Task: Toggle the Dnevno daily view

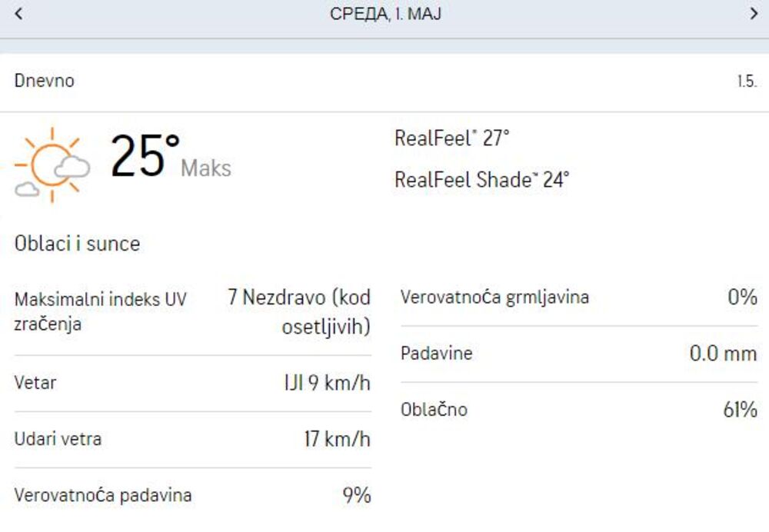Action: tap(44, 80)
